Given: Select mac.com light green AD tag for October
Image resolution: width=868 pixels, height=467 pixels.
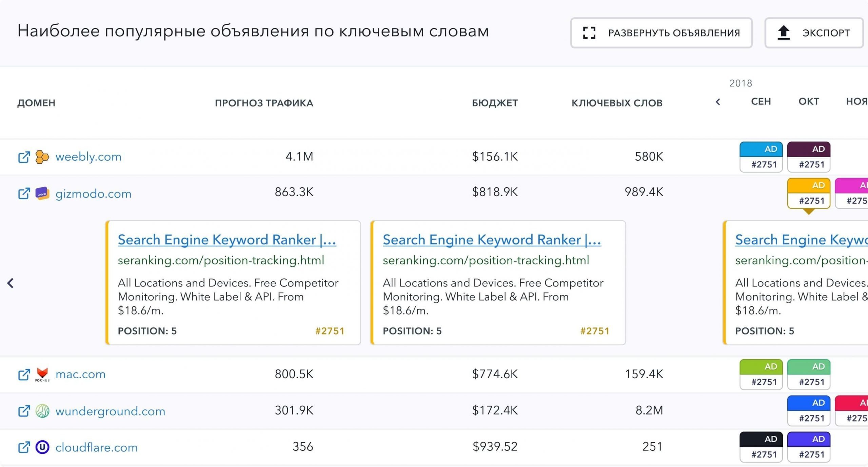Looking at the screenshot, I should [x=809, y=374].
